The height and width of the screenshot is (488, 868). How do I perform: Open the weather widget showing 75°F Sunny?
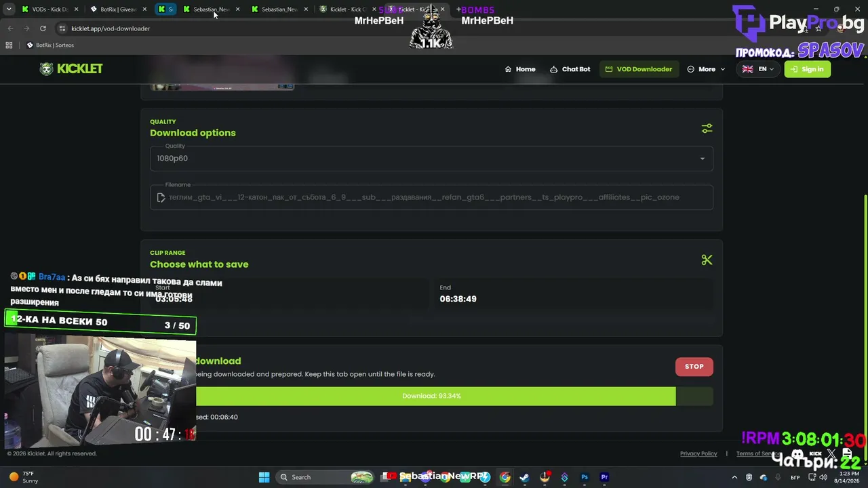24,477
